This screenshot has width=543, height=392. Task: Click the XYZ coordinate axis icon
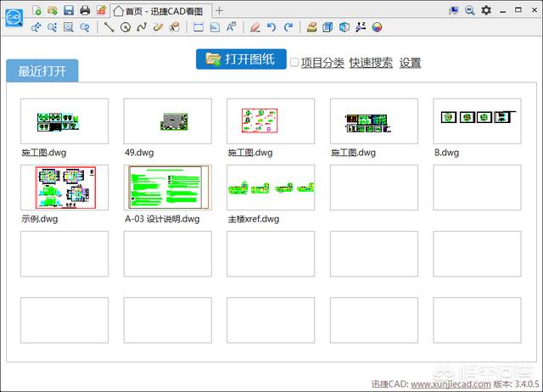point(361,27)
